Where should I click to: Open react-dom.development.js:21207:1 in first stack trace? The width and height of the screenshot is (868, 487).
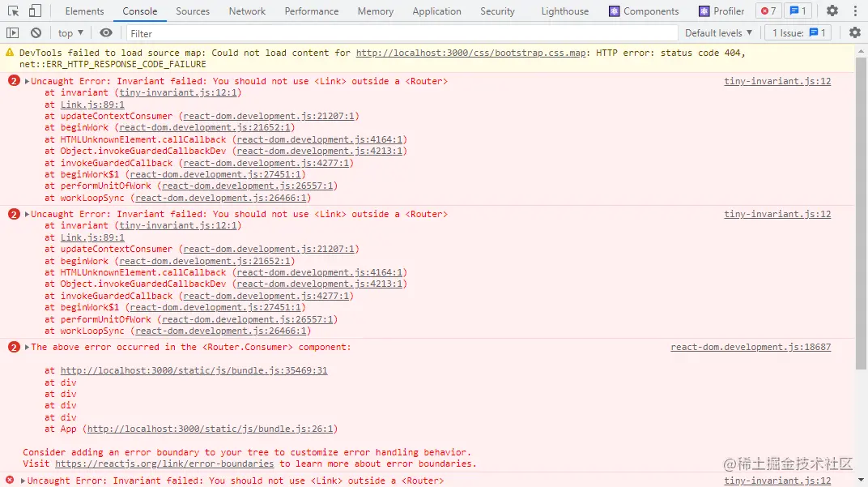click(269, 117)
